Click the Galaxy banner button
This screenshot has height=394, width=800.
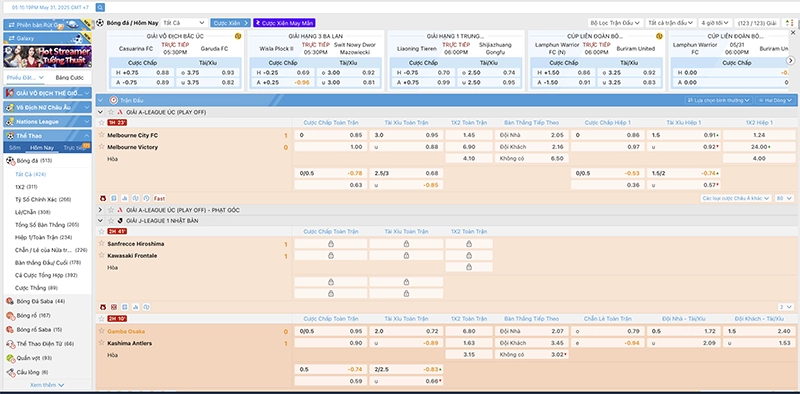click(47, 38)
